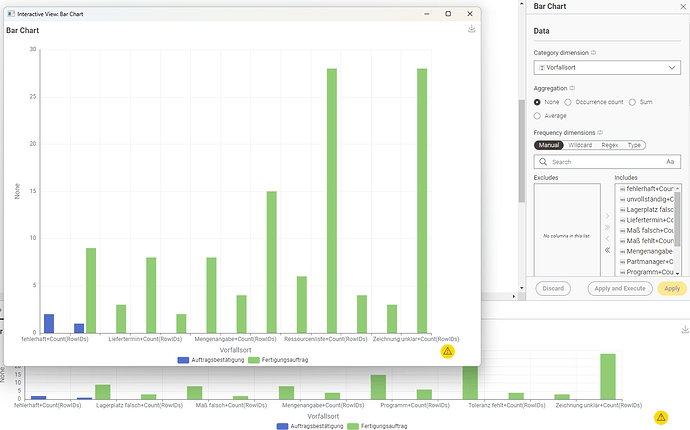This screenshot has height=430, width=690.
Task: Click the warning icon in background chart
Action: (660, 417)
